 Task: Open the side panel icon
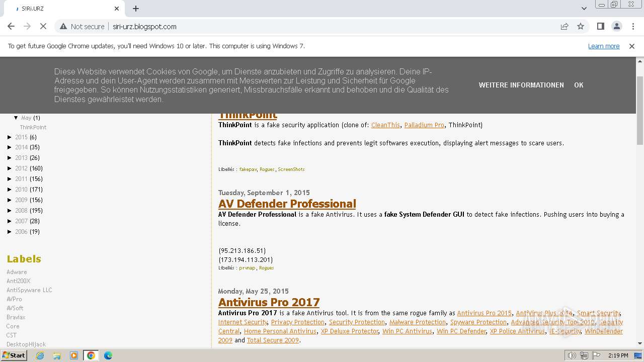(x=600, y=27)
